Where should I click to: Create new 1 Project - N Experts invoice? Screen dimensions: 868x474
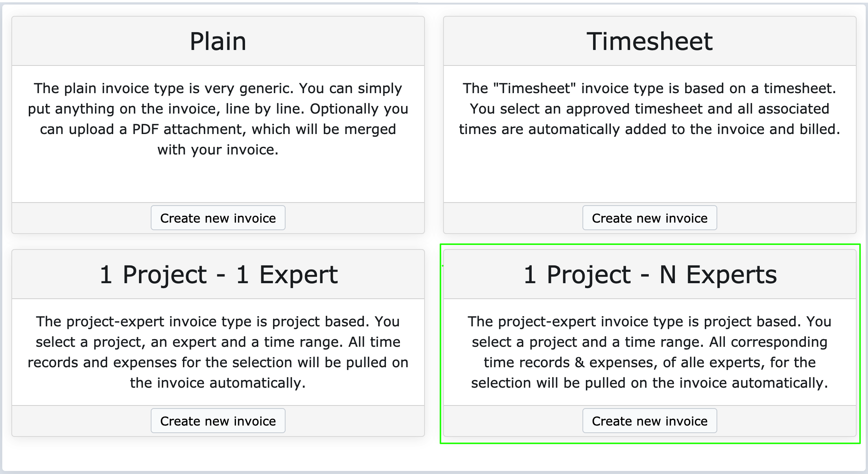pos(649,421)
